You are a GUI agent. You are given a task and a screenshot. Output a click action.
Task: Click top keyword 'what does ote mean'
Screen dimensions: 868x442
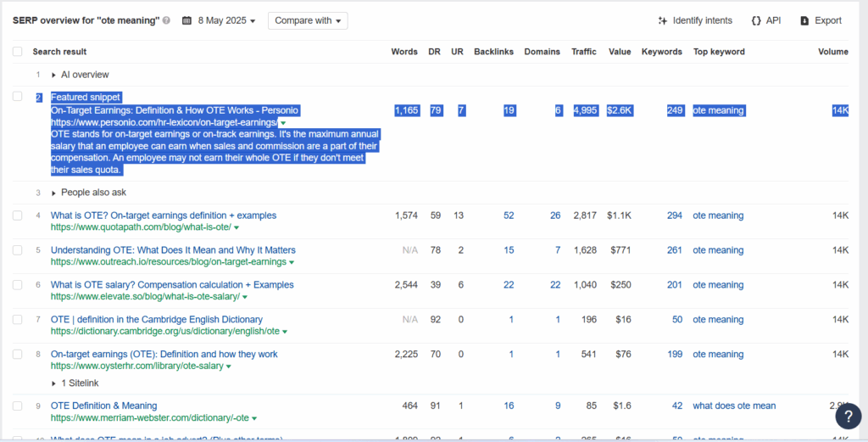tap(734, 406)
